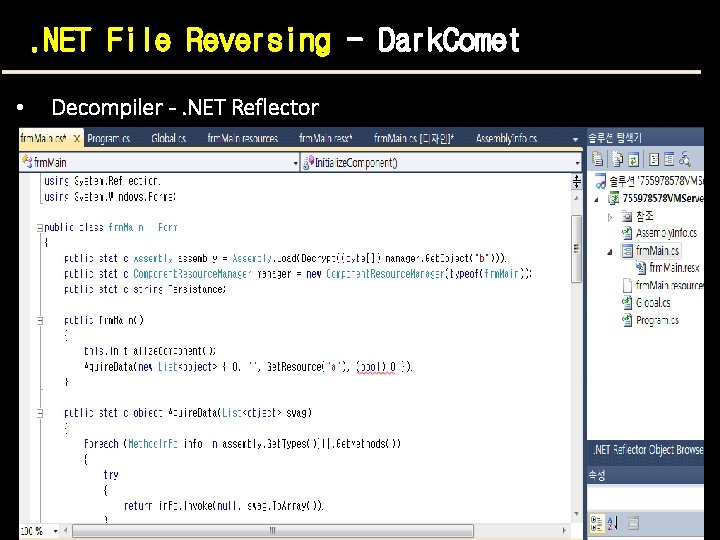Collapse the AquireData method outline
The width and height of the screenshot is (720, 540).
[40, 413]
